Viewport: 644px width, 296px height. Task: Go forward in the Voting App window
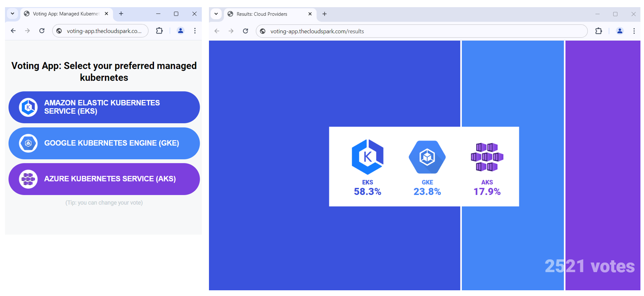coord(28,31)
